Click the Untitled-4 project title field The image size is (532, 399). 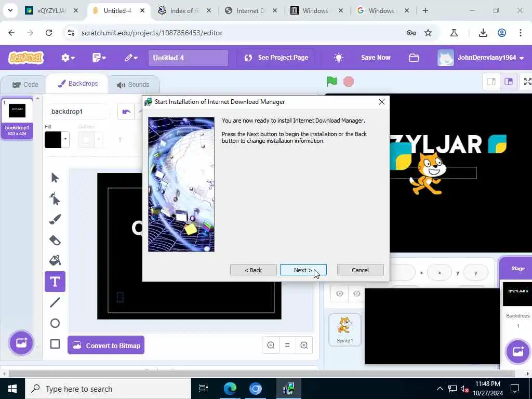[188, 58]
